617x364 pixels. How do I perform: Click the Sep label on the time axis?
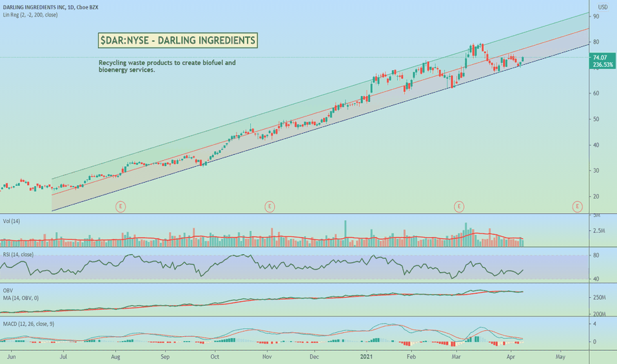(x=166, y=357)
